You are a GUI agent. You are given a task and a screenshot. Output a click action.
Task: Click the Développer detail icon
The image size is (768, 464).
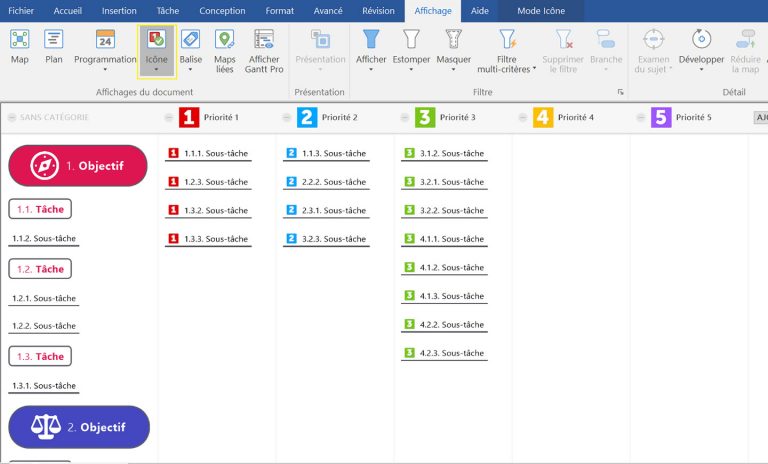700,46
